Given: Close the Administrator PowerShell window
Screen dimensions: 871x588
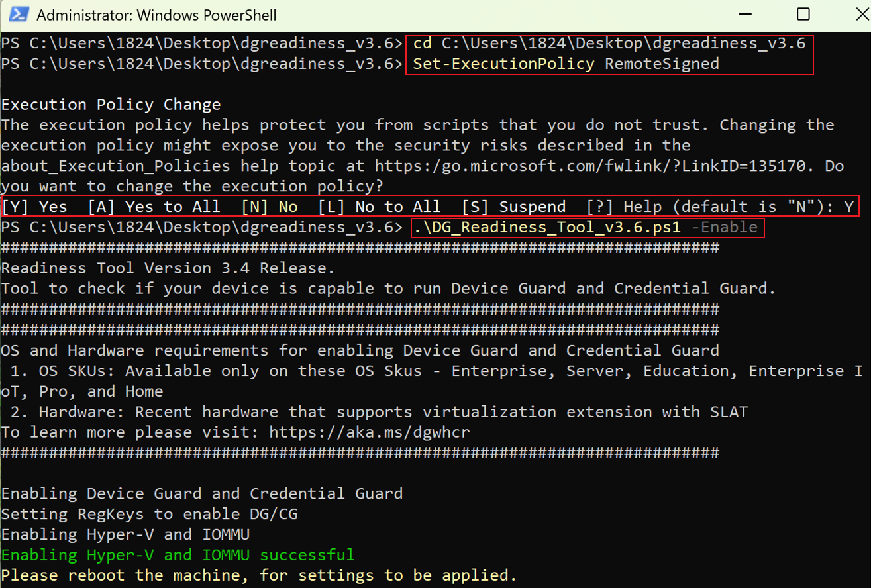Looking at the screenshot, I should pyautogui.click(x=862, y=14).
